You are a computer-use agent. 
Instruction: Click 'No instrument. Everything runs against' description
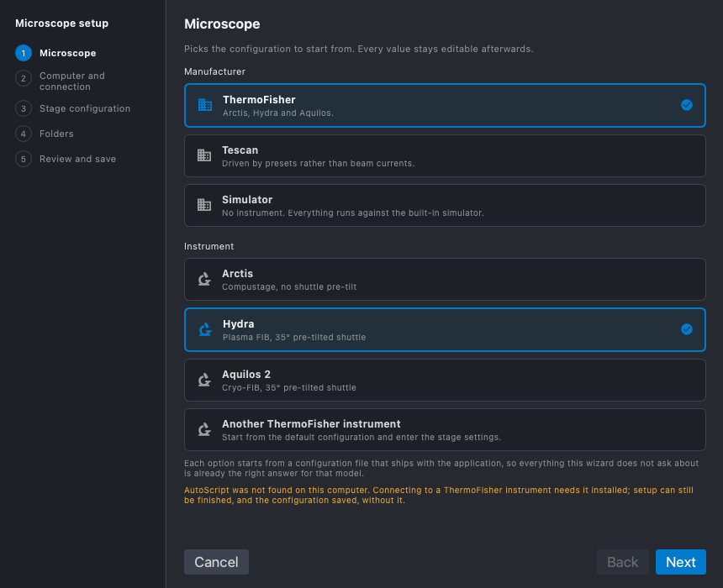tap(353, 213)
